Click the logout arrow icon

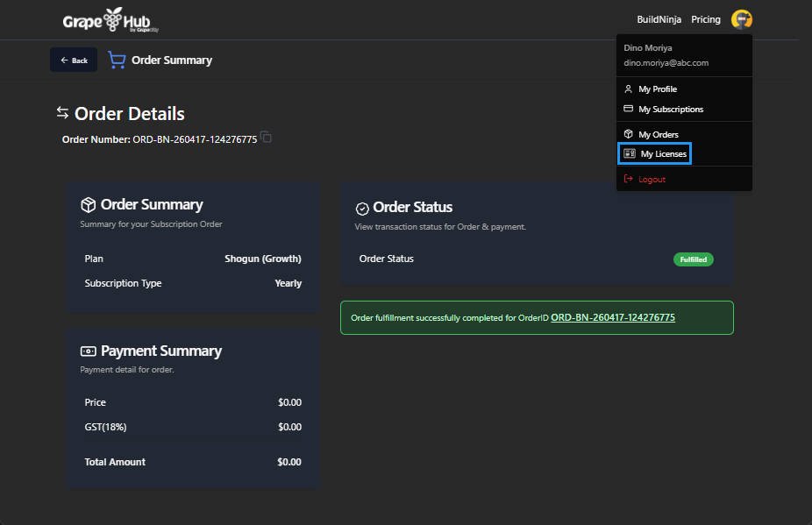(627, 178)
